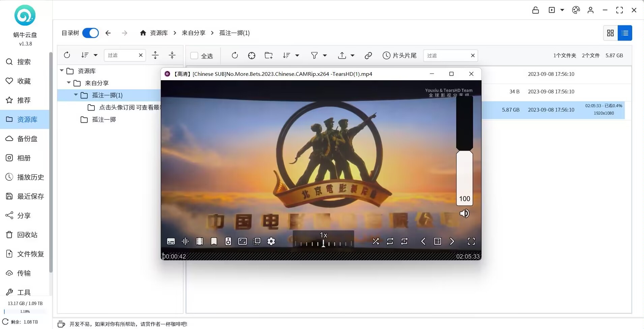Go forward with the forward arrow
Screen dimensions: 644x329
[125, 33]
